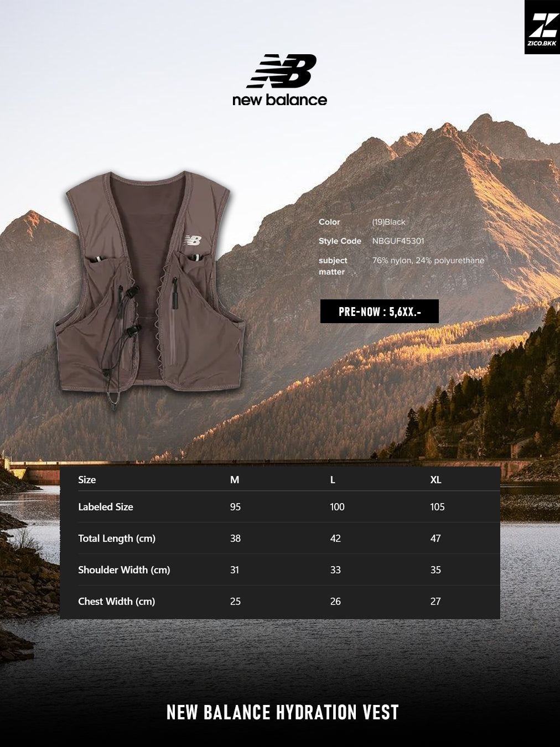
Task: Click shoulder width value '33'
Action: [x=335, y=570]
